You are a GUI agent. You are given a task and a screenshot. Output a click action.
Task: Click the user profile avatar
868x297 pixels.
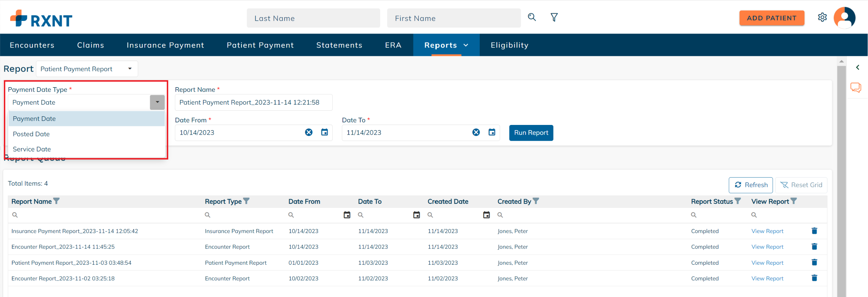(x=844, y=17)
